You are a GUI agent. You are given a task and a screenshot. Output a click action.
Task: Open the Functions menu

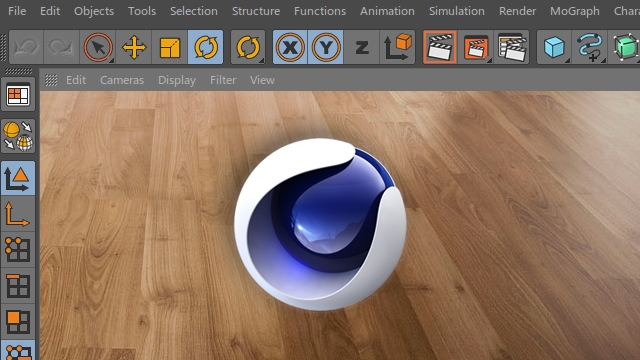pos(320,11)
